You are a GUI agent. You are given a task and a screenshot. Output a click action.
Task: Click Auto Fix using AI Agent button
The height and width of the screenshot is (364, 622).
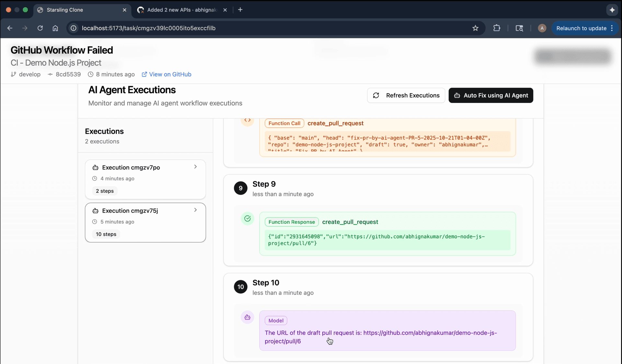[x=491, y=96]
